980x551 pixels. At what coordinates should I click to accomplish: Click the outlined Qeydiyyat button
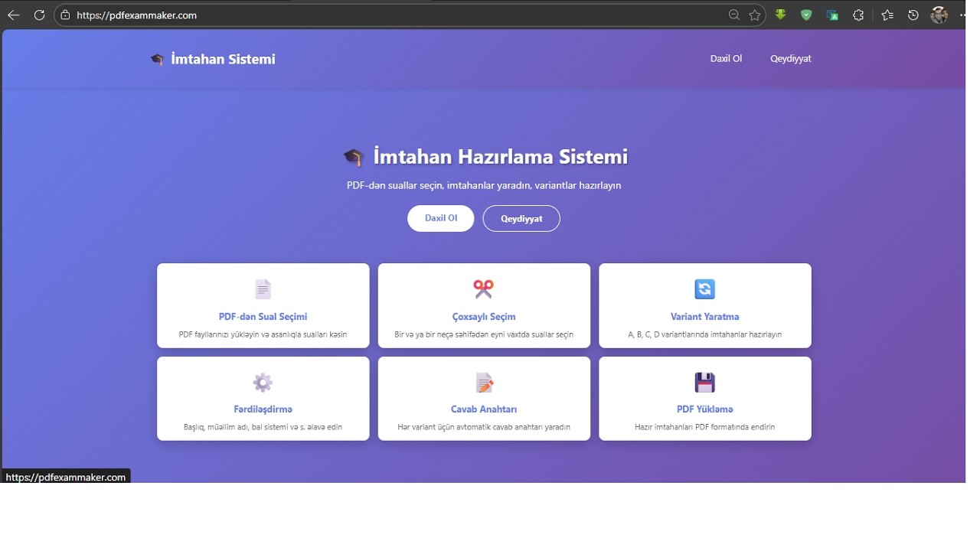coord(521,219)
